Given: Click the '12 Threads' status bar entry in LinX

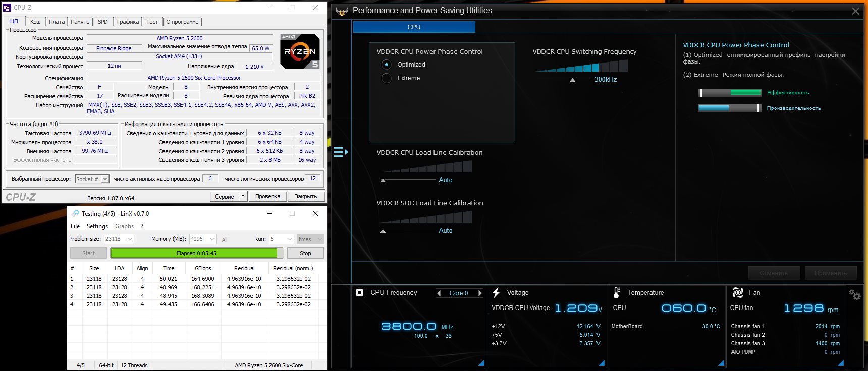Looking at the screenshot, I should point(134,365).
